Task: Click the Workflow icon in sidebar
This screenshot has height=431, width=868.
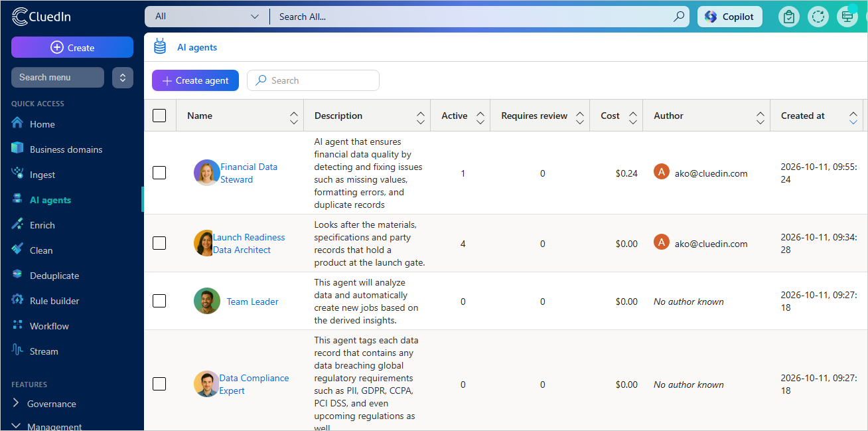Action: (x=17, y=325)
